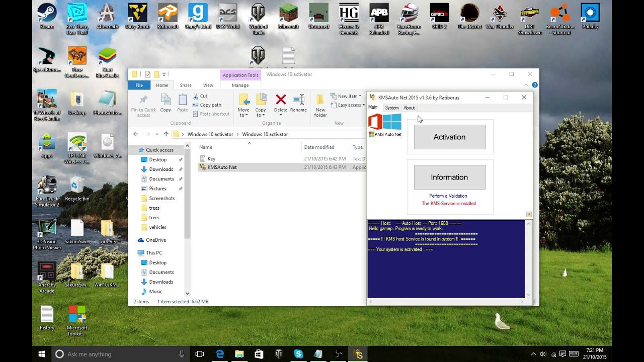Click the New folder icon

click(x=320, y=100)
